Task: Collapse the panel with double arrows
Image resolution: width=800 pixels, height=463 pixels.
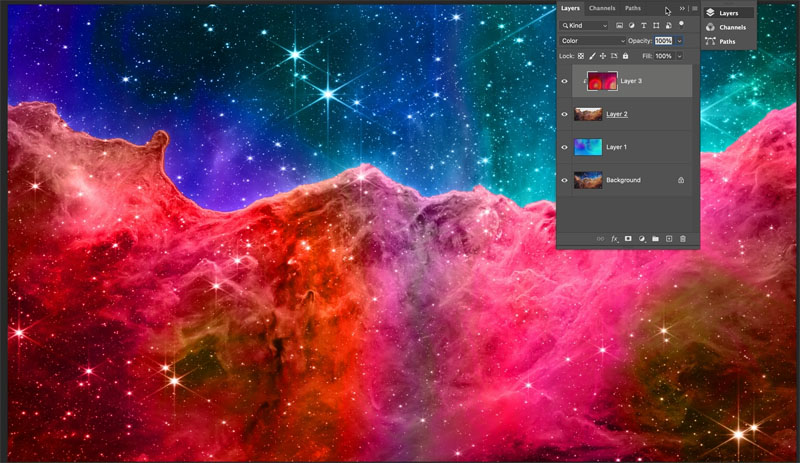Action: [682, 8]
